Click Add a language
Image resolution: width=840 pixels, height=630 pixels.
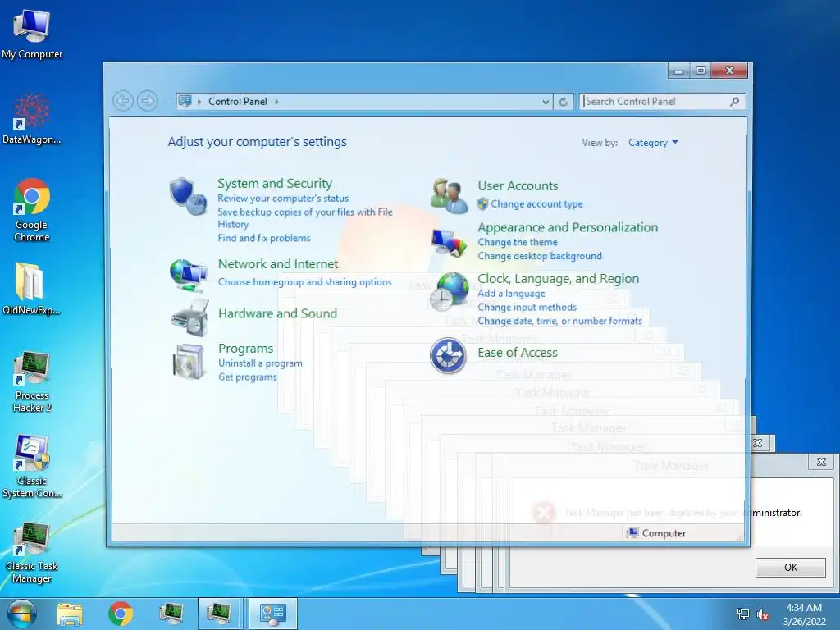tap(511, 294)
